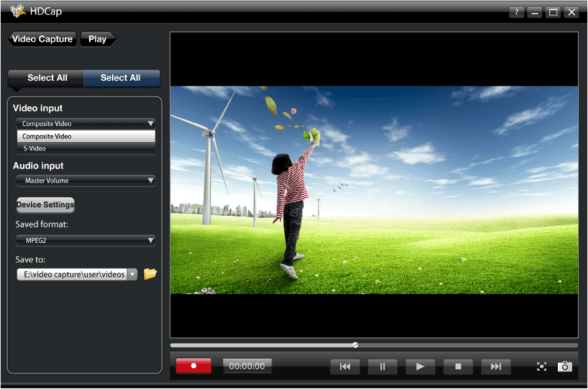588x389 pixels.
Task: Click the blue Select All button
Action: click(121, 78)
